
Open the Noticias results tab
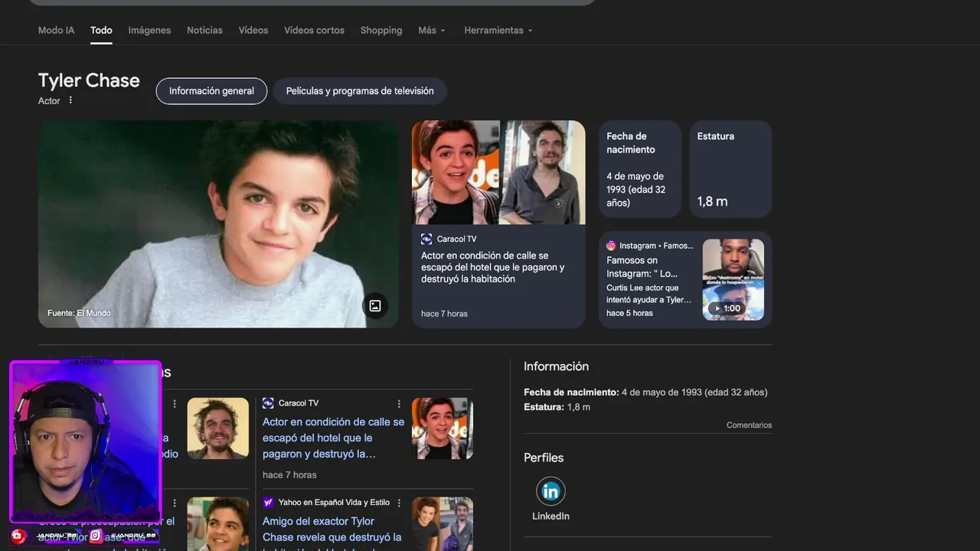[x=204, y=30]
